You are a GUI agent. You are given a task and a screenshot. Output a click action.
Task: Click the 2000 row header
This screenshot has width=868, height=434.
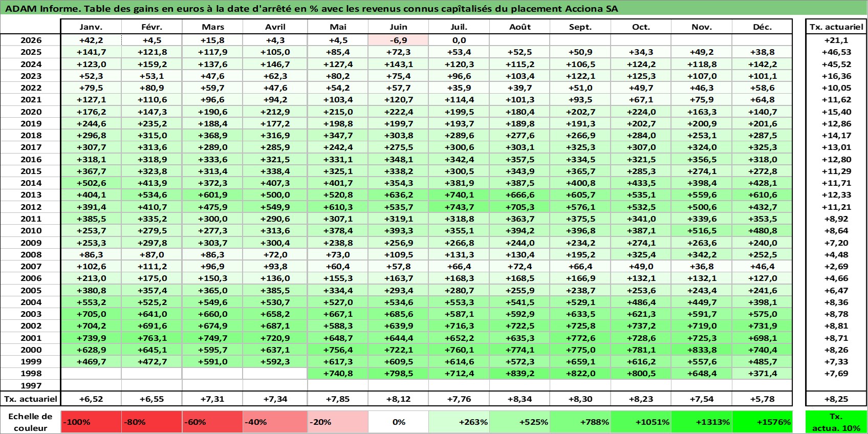tap(31, 350)
